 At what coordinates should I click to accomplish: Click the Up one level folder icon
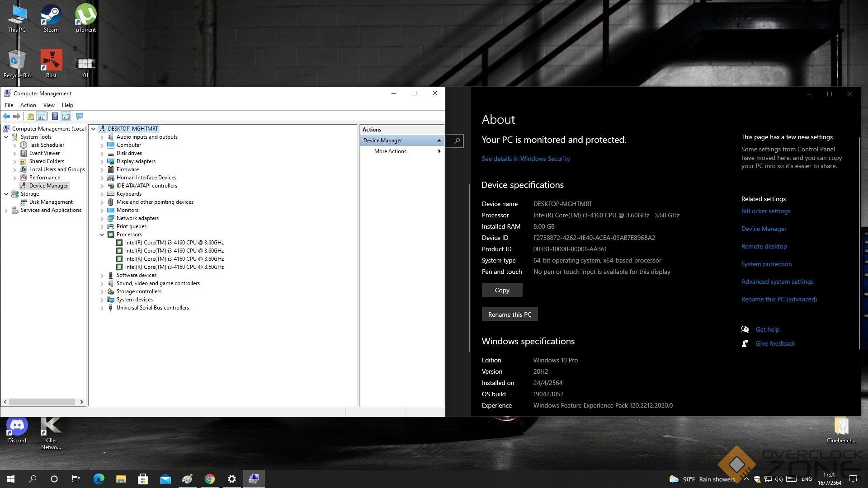pos(30,117)
